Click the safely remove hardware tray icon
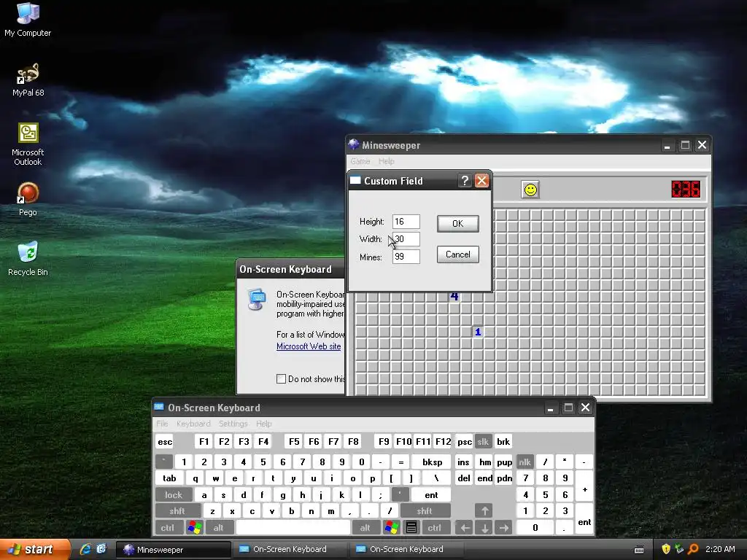This screenshot has height=560, width=747. tap(679, 549)
